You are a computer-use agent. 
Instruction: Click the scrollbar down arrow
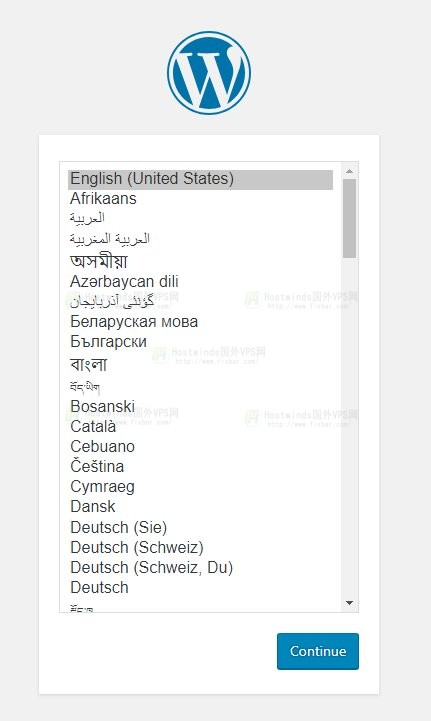point(350,603)
